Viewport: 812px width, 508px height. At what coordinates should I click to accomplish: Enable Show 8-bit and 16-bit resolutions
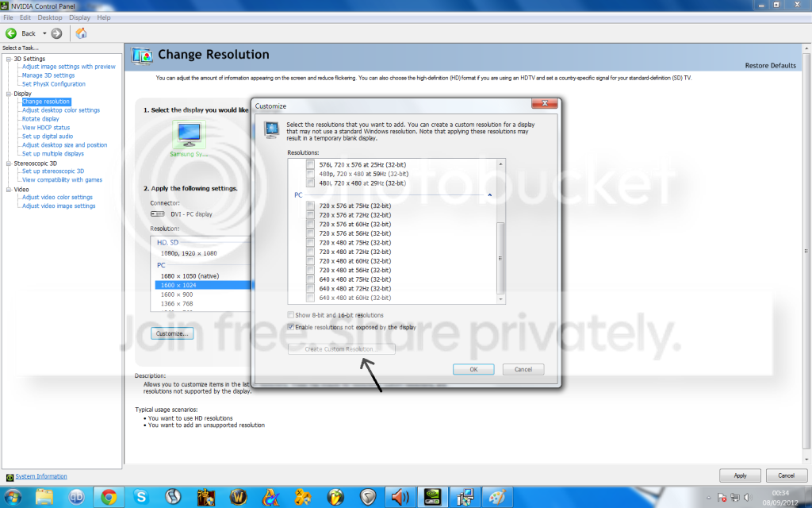291,314
